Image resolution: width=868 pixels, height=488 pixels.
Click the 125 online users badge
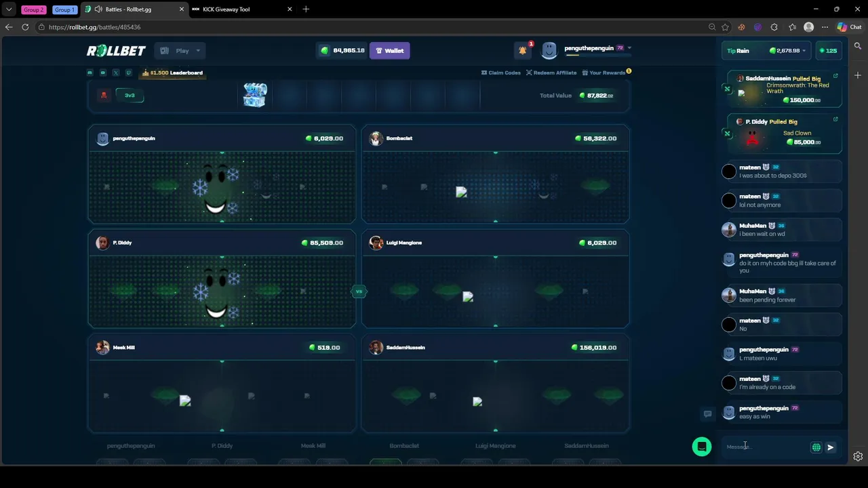point(828,51)
